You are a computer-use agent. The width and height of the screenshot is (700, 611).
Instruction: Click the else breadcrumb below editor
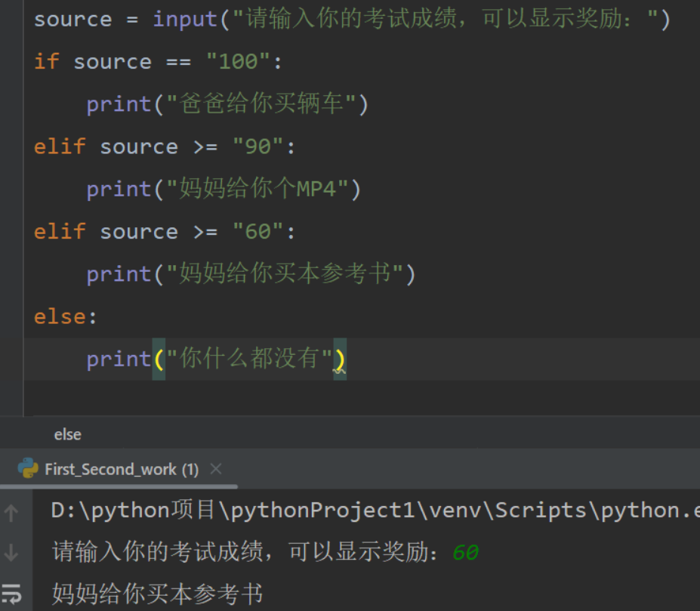coord(68,434)
